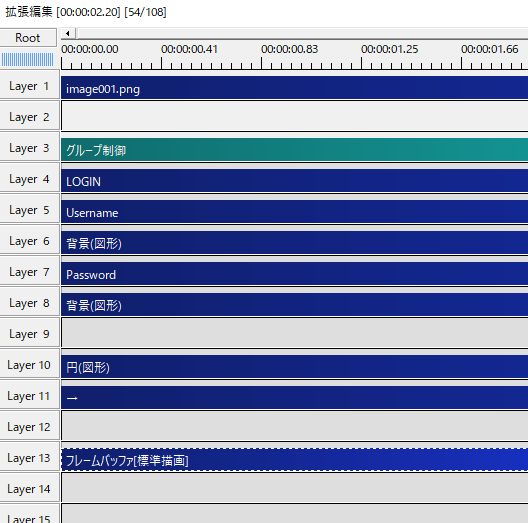Click the Root scene button
The width and height of the screenshot is (528, 523).
click(28, 38)
